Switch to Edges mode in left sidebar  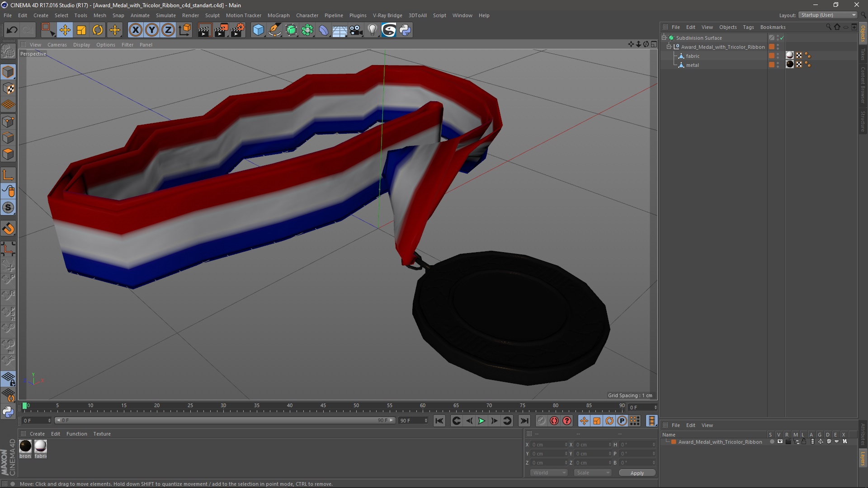8,138
